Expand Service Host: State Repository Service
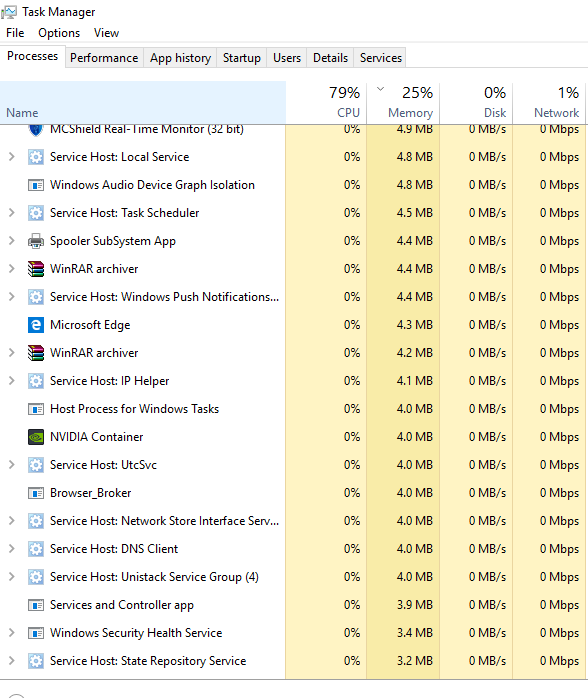 [12, 661]
